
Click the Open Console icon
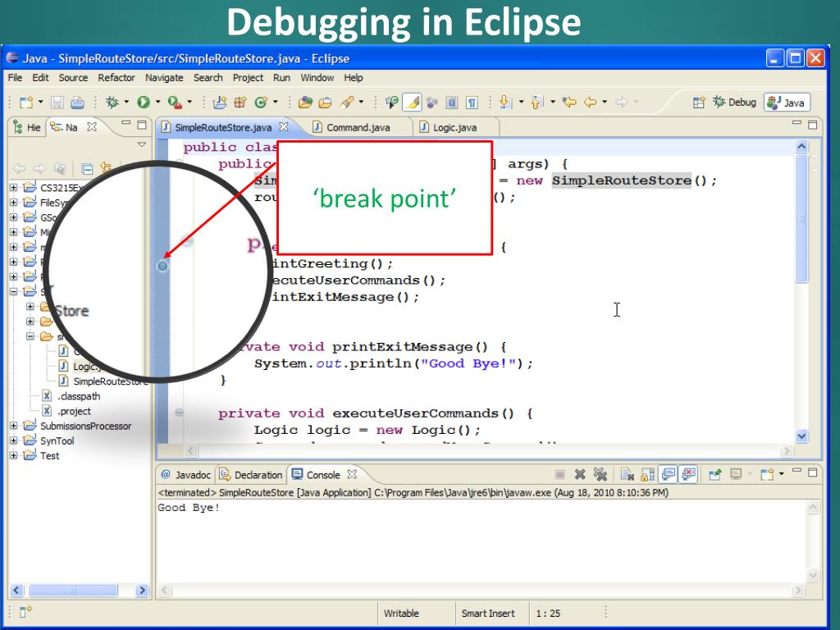pos(768,474)
